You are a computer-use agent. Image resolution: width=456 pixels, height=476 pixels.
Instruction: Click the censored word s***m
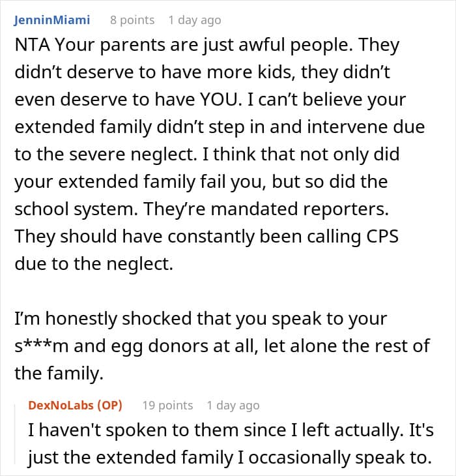click(42, 346)
